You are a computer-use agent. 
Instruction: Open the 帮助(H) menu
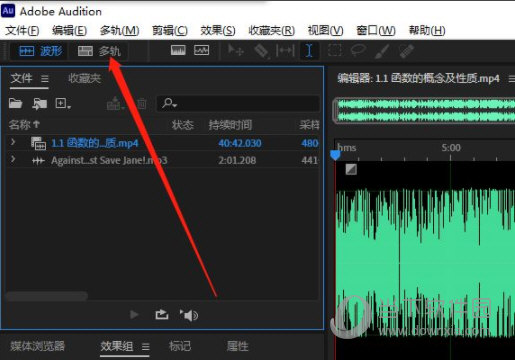(x=427, y=30)
